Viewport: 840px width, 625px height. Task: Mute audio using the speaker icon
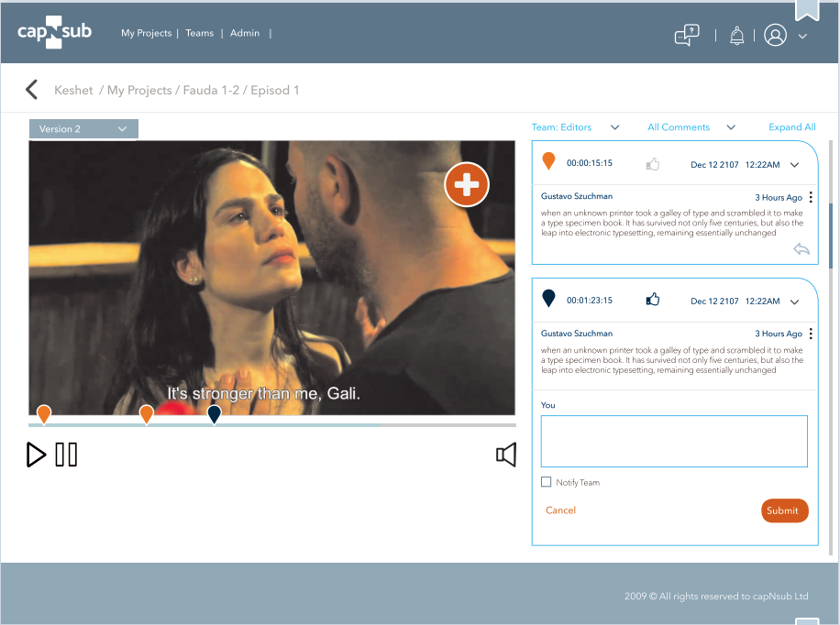point(506,455)
